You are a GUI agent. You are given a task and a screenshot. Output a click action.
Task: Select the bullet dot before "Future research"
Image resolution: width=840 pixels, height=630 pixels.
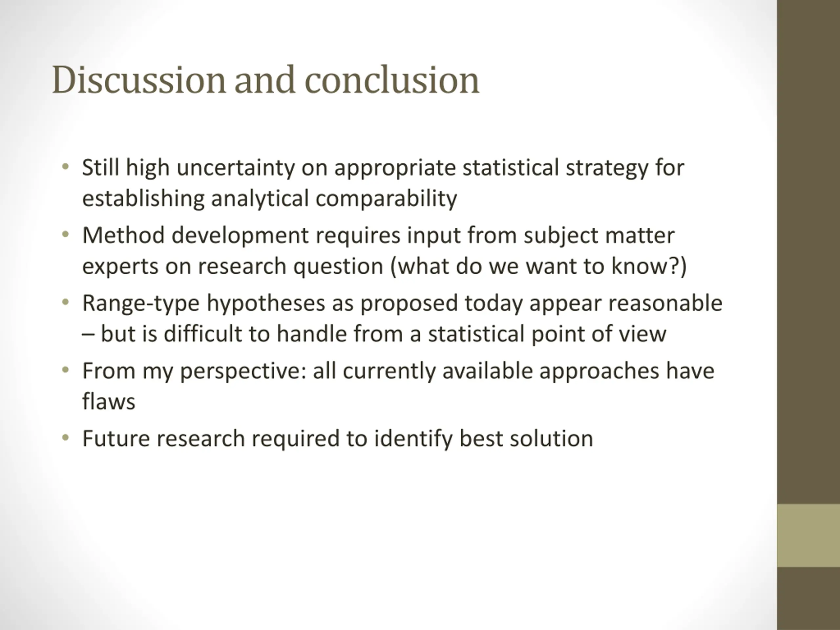point(66,438)
